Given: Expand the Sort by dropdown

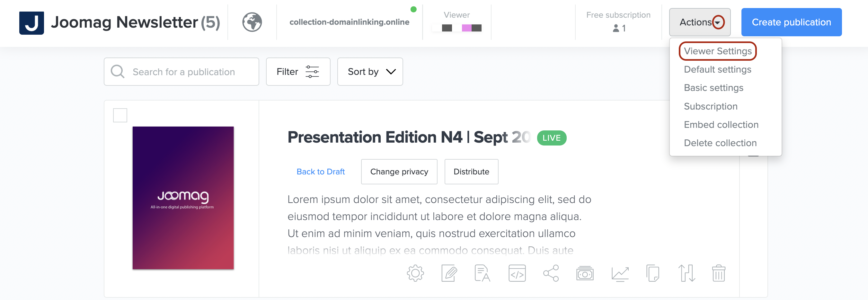Looking at the screenshot, I should [370, 72].
